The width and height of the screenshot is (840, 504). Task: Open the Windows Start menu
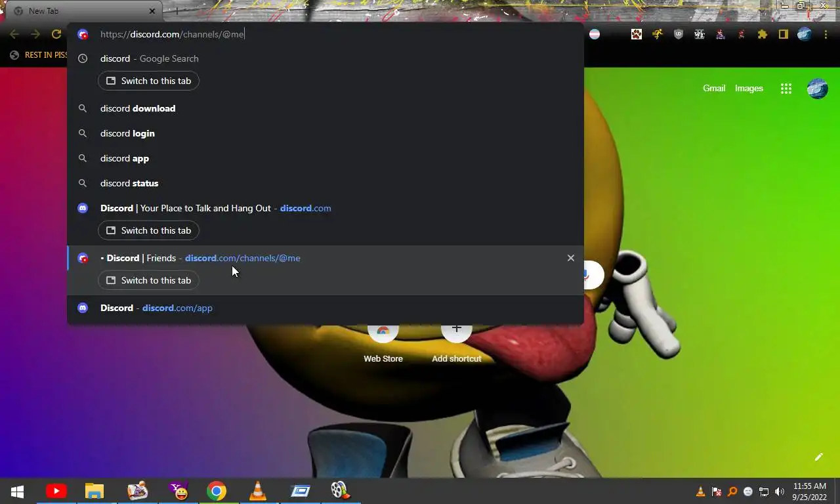(x=17, y=491)
